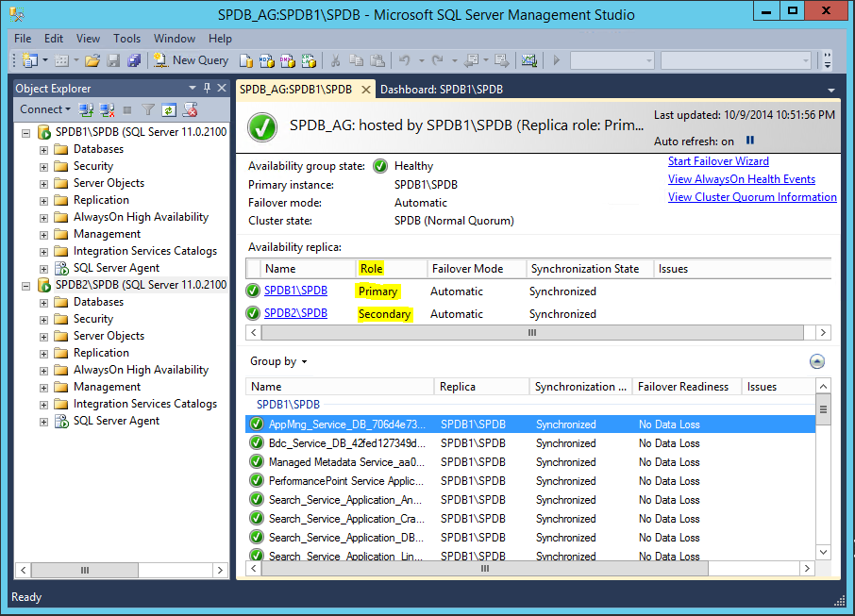
Task: Open the Tools menu
Action: click(126, 39)
